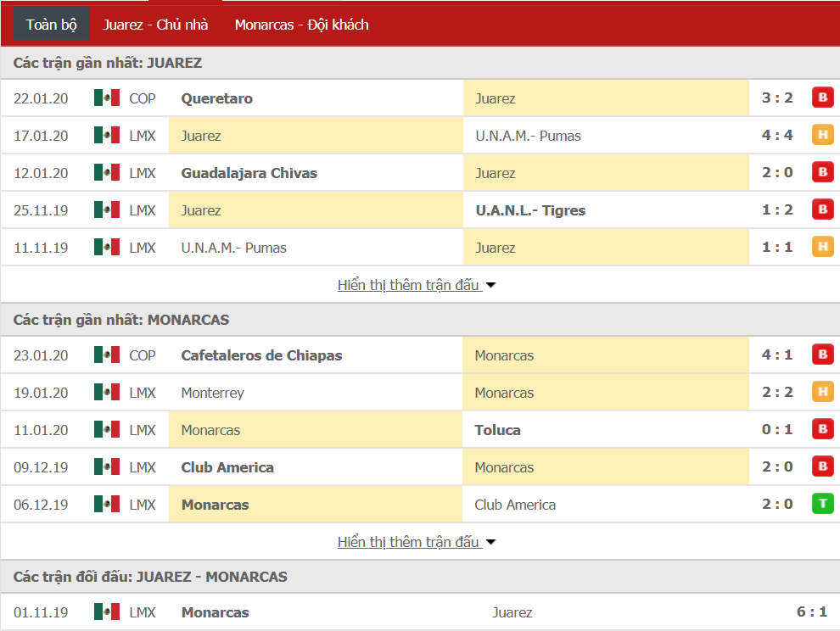Viewport: 840px width, 631px height.
Task: Click red B badge for Queretaro match
Action: [823, 98]
